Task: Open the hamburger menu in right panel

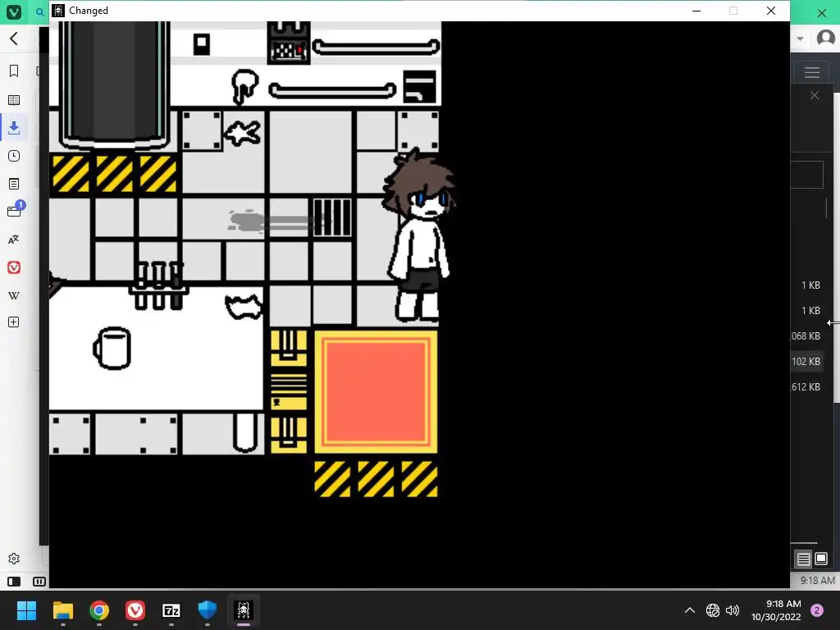Action: pos(812,72)
